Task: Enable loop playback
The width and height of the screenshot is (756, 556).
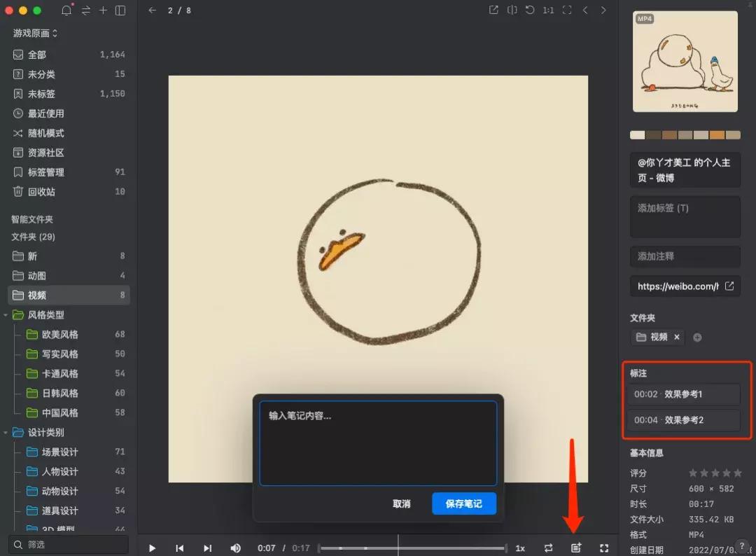Action: (548, 548)
